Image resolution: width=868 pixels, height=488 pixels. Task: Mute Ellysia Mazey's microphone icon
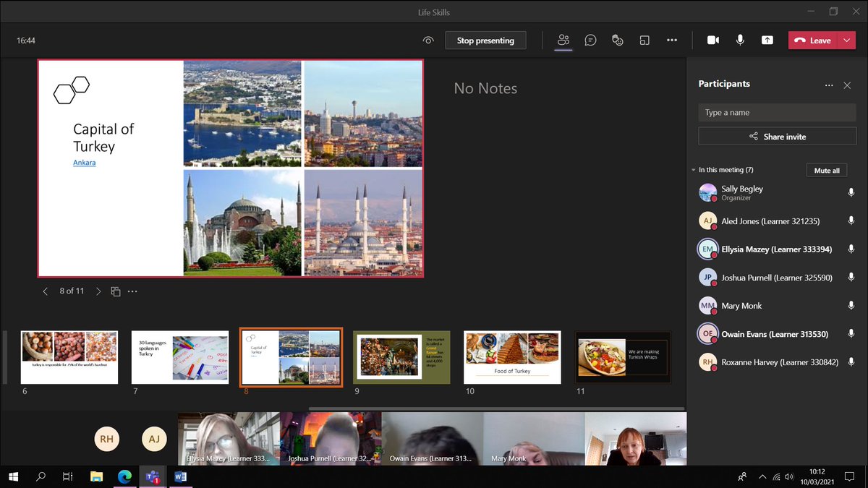coord(851,249)
